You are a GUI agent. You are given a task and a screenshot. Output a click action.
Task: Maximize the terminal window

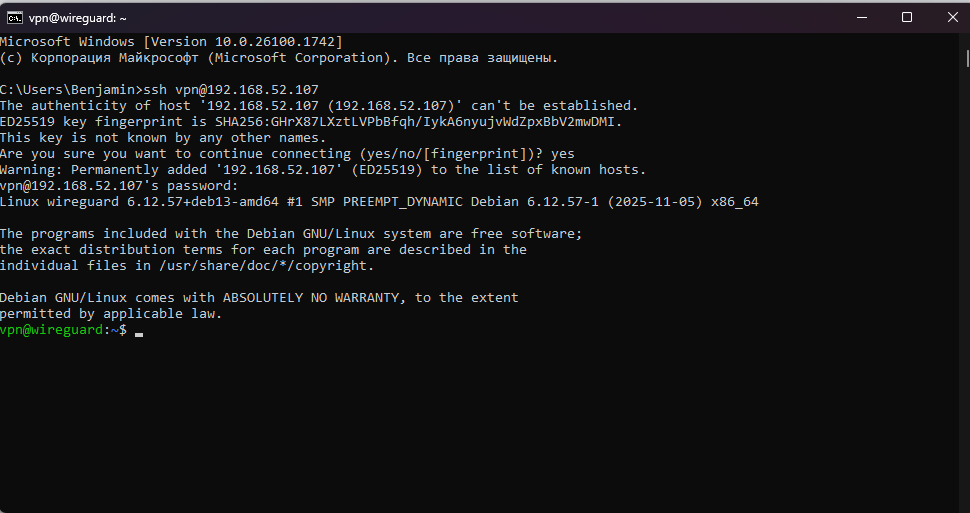906,17
